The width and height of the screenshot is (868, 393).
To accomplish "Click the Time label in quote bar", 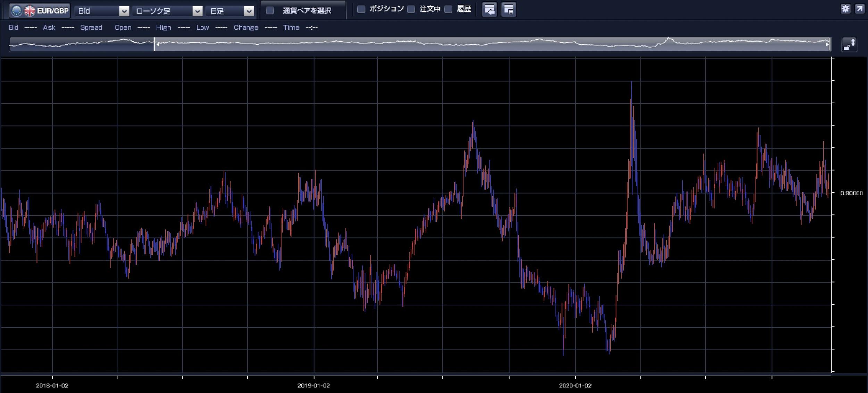I will click(291, 27).
